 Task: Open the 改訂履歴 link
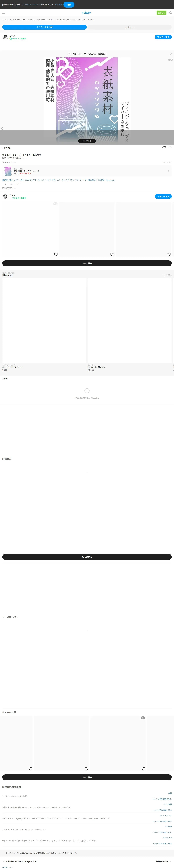pos(59,5)
